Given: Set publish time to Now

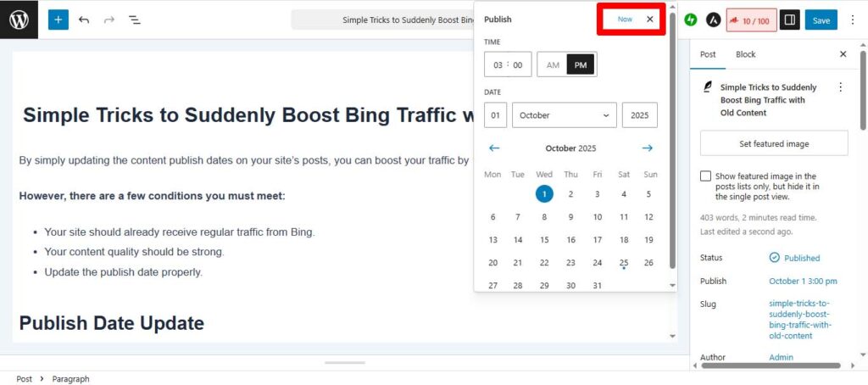Looking at the screenshot, I should pos(625,19).
